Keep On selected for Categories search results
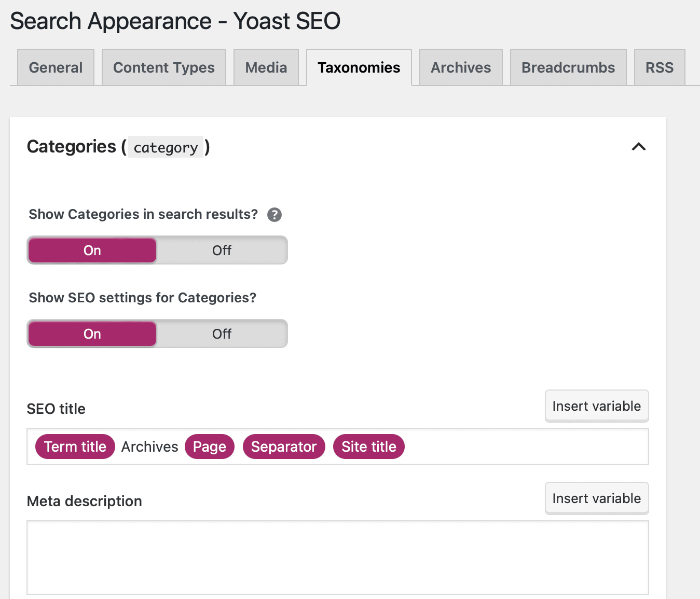The height and width of the screenshot is (599, 700). click(x=92, y=250)
